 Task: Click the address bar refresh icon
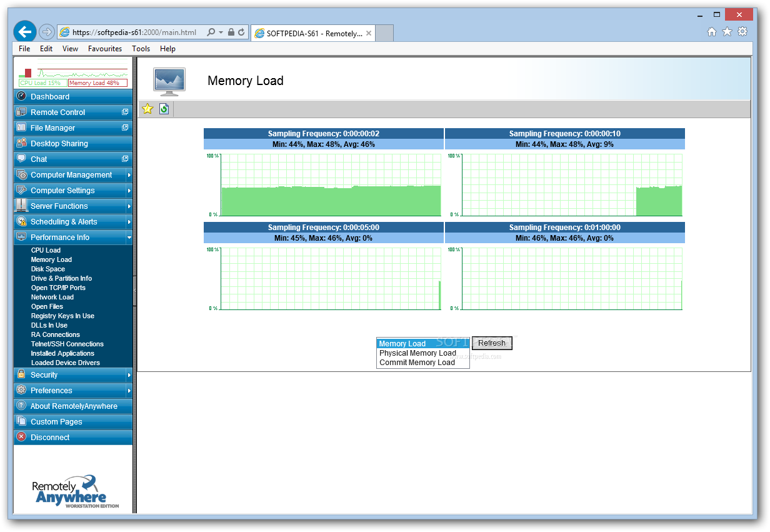pos(241,33)
